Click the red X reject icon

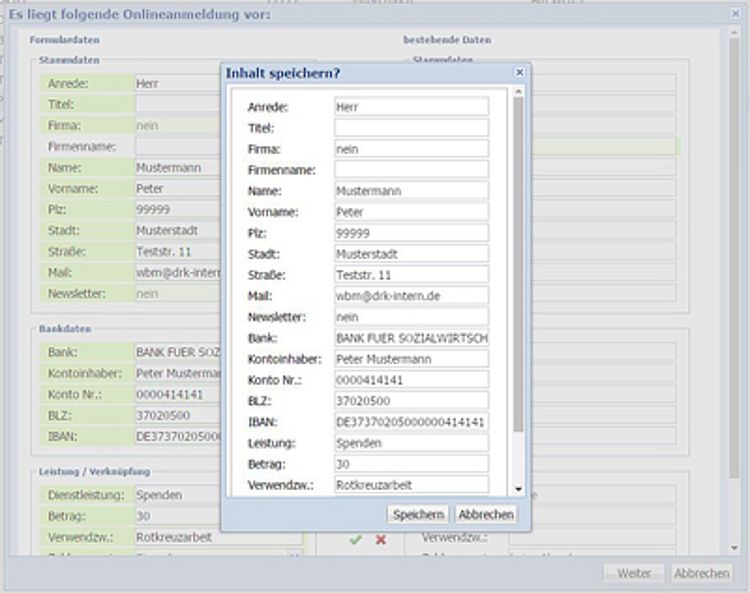381,539
